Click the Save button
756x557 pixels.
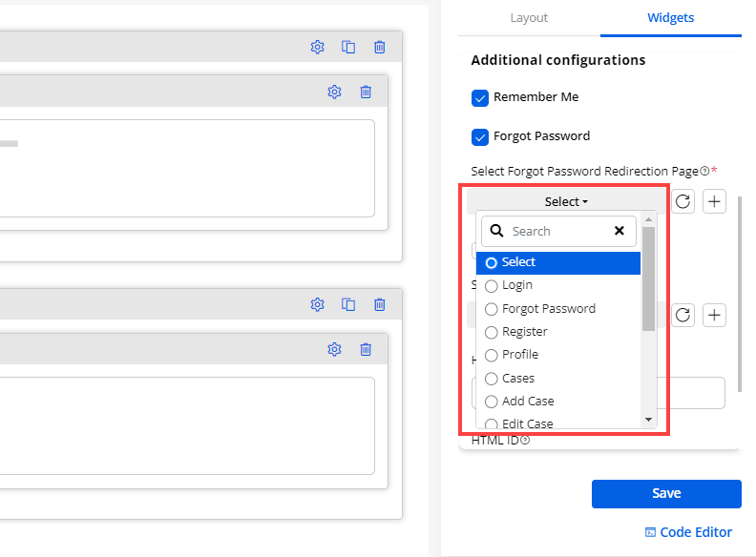[x=666, y=493]
